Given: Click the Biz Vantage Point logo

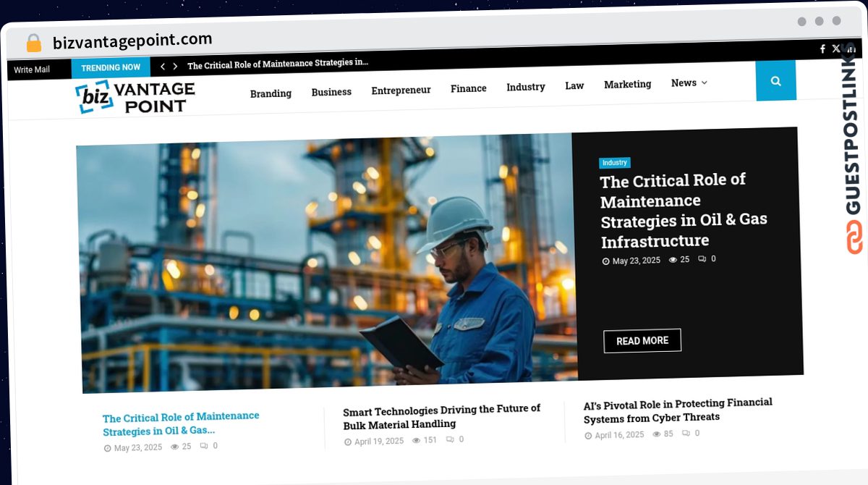Looking at the screenshot, I should [x=135, y=98].
